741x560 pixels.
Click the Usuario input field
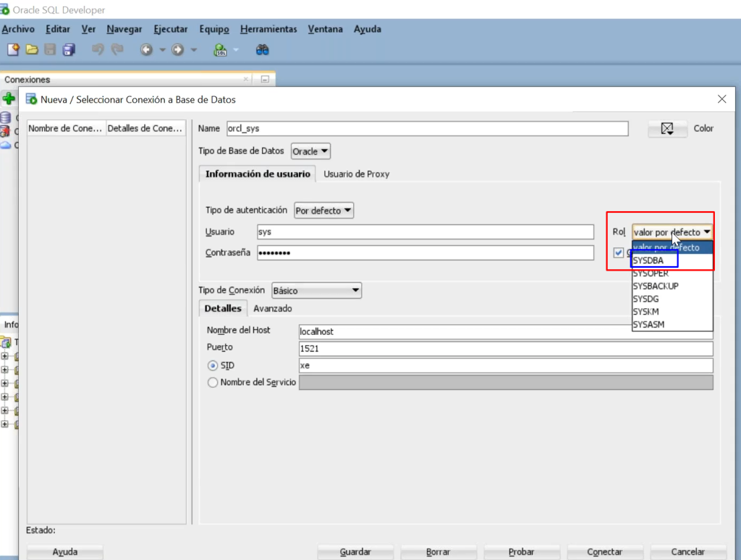pyautogui.click(x=425, y=232)
